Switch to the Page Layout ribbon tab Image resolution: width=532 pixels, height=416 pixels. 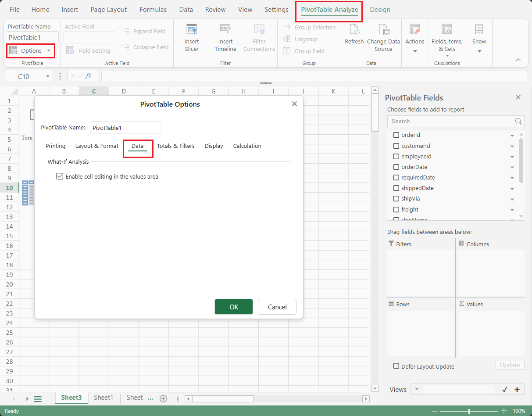(109, 10)
